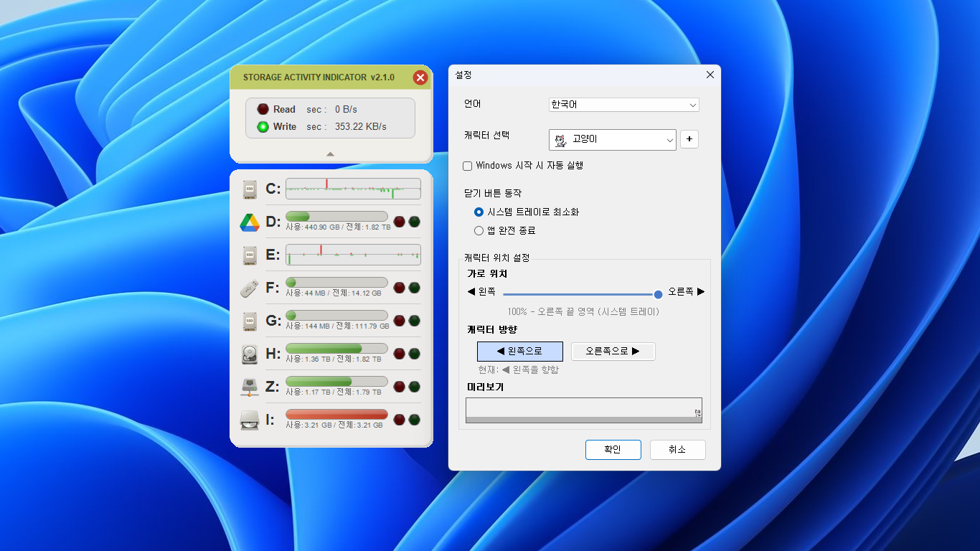Click the text "사용: 44 MB / 전체: 14.12 GB"
The width and height of the screenshot is (980, 551).
click(x=334, y=293)
